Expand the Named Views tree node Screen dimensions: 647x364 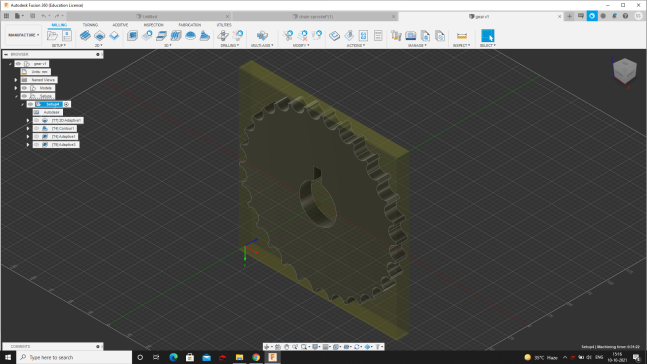pos(16,80)
